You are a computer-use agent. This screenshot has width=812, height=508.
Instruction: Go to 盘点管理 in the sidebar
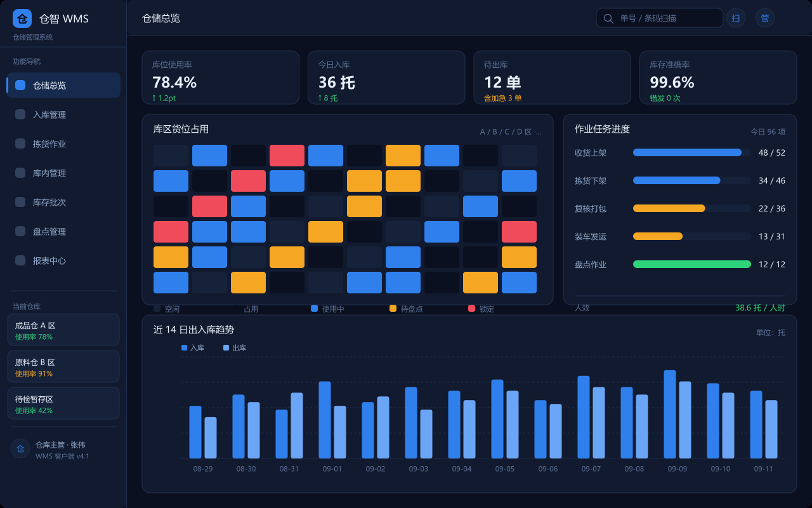click(63, 231)
